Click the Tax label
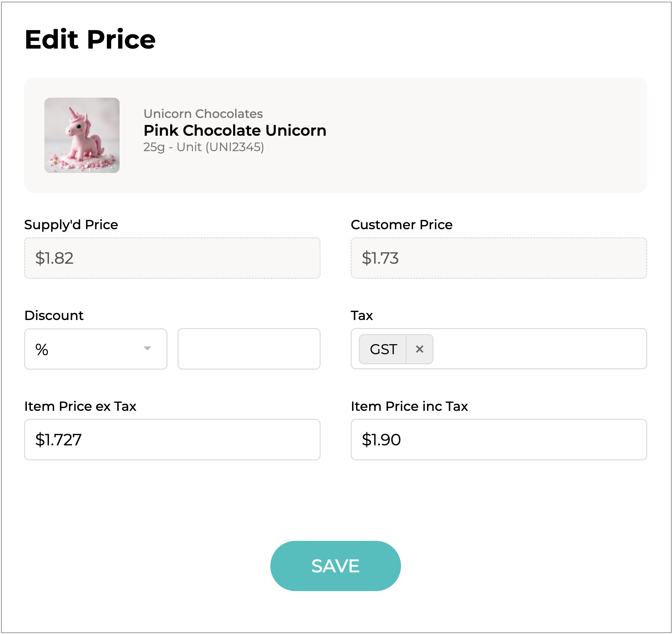This screenshot has height=634, width=672. click(x=362, y=315)
